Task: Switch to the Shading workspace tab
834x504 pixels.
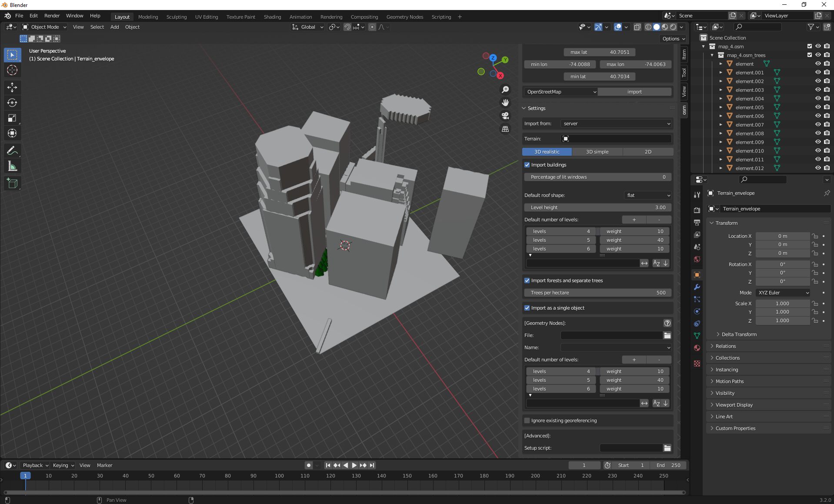Action: click(x=272, y=17)
